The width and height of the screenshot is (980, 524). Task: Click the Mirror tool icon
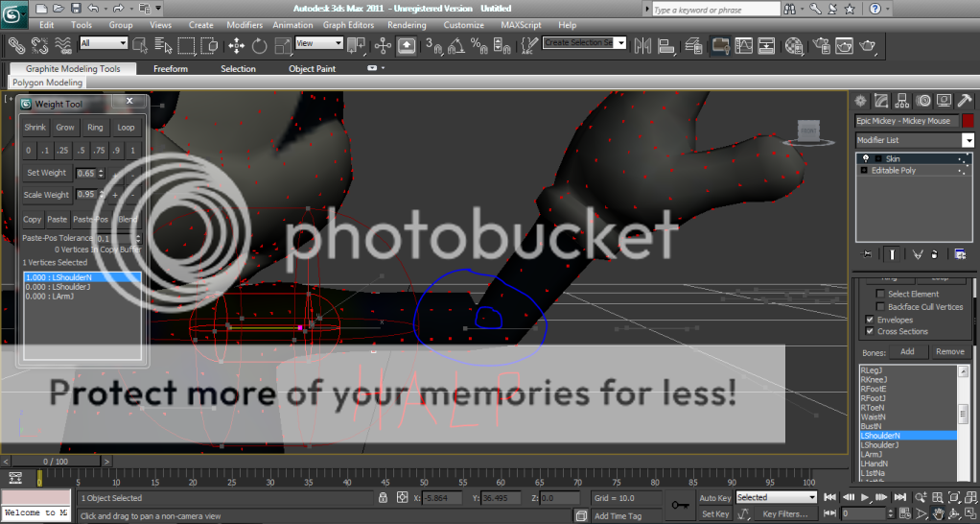pyautogui.click(x=642, y=46)
